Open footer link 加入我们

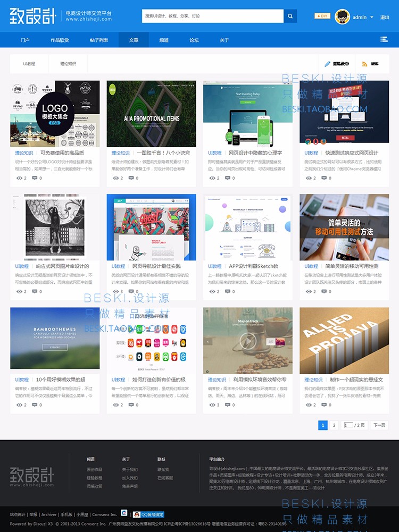click(x=130, y=478)
